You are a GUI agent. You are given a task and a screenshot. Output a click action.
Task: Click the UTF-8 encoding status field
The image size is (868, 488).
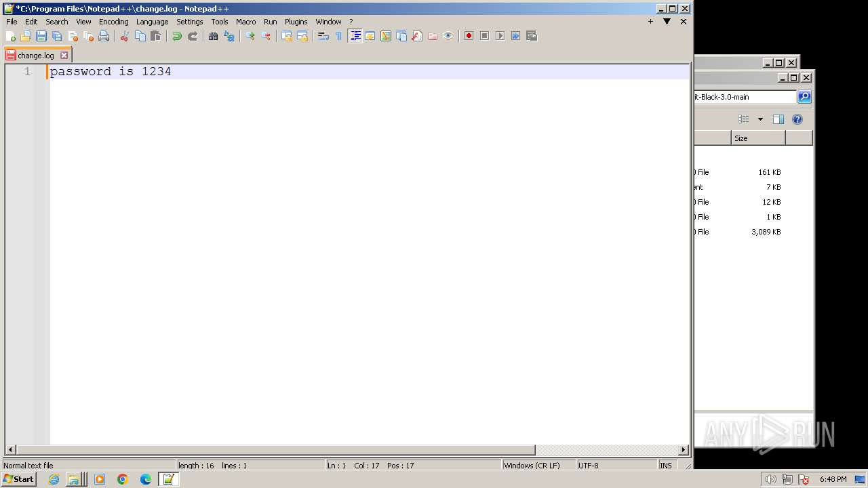tap(616, 466)
